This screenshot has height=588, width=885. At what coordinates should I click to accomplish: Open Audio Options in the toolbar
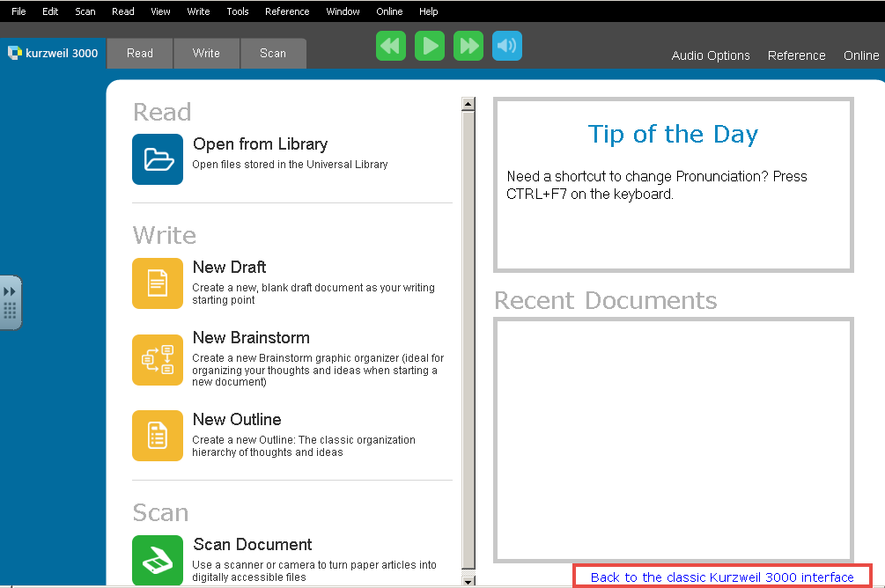pos(711,55)
